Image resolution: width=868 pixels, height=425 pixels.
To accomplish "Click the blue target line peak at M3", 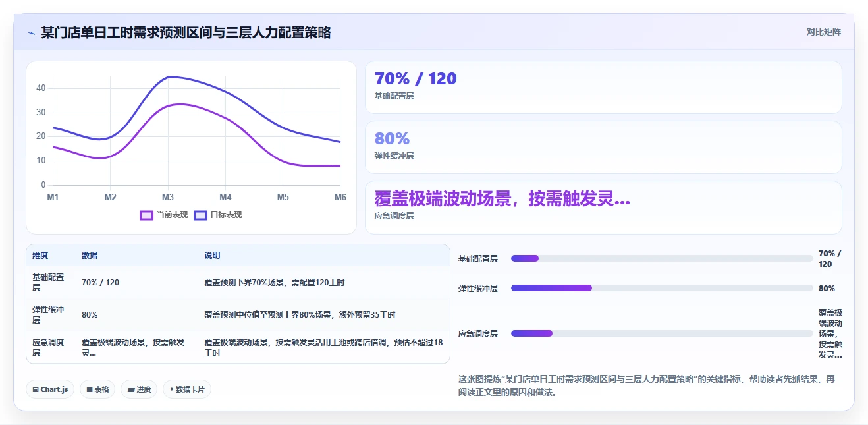I will coord(169,77).
